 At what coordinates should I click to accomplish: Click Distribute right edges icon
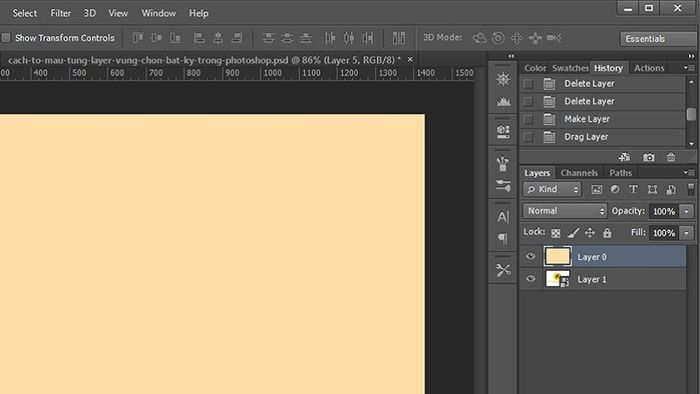point(367,38)
